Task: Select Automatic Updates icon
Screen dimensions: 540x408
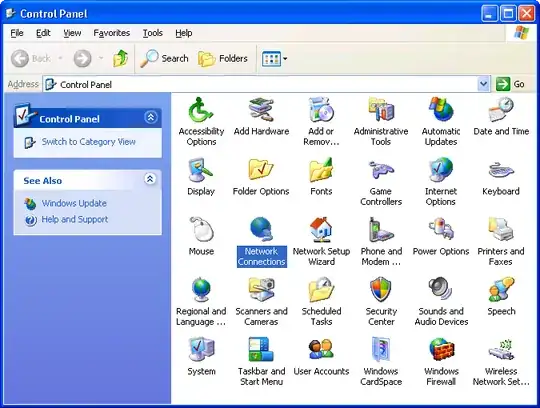Action: point(441,122)
